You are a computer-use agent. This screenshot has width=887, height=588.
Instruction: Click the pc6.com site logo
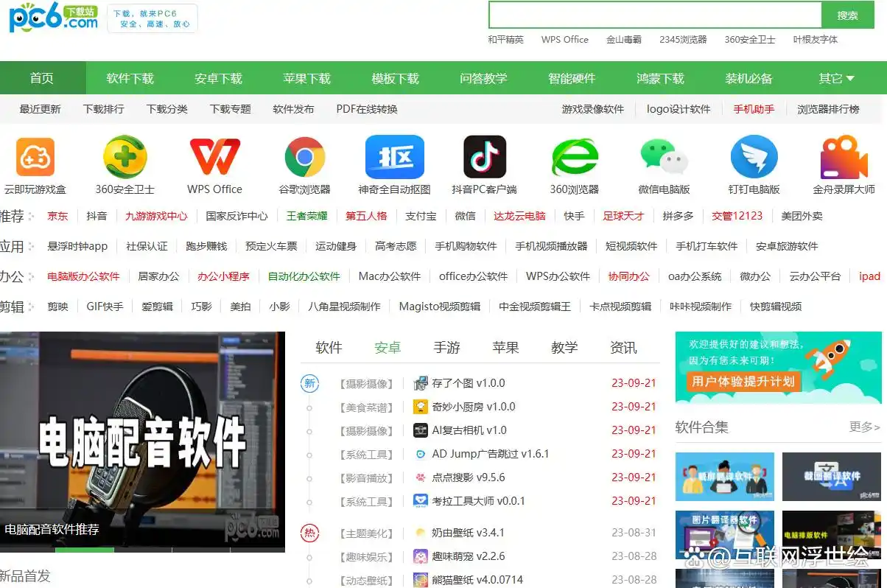pyautogui.click(x=52, y=18)
